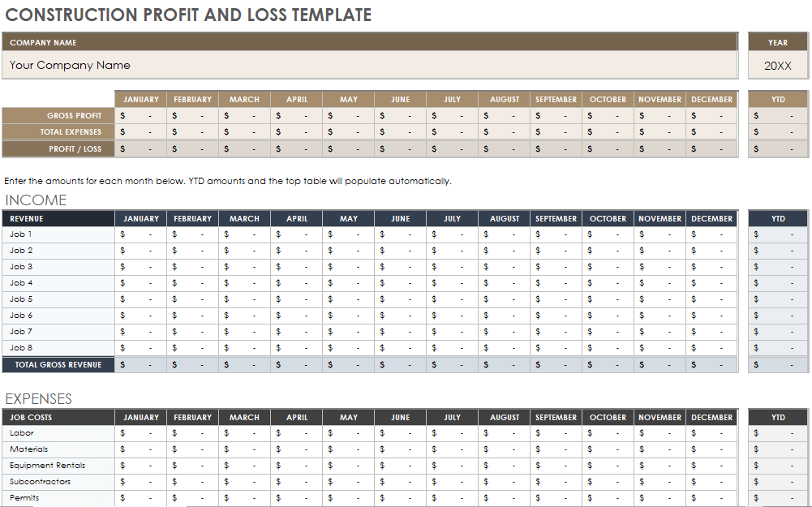This screenshot has height=507, width=812.
Task: Select Job 3 March revenue cell
Action: coord(244,267)
